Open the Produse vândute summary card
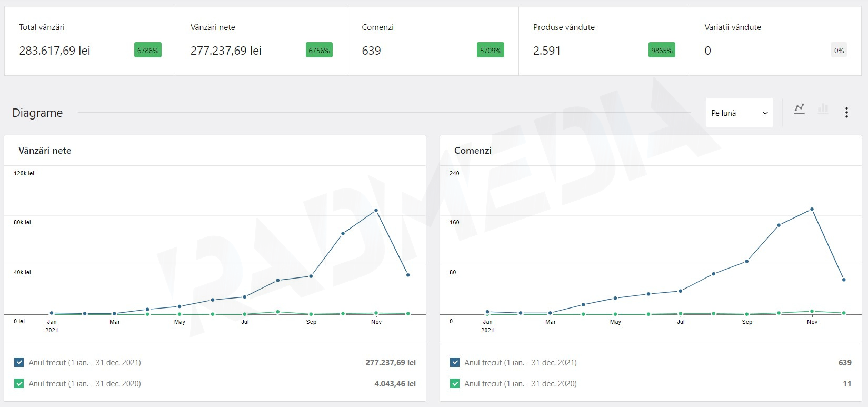This screenshot has width=868, height=407. click(604, 41)
